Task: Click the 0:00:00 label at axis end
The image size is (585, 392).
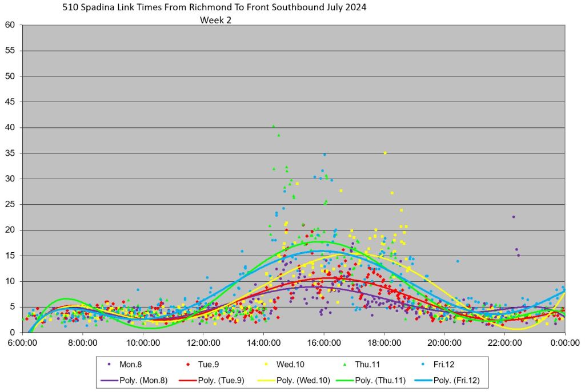Action: (x=564, y=343)
